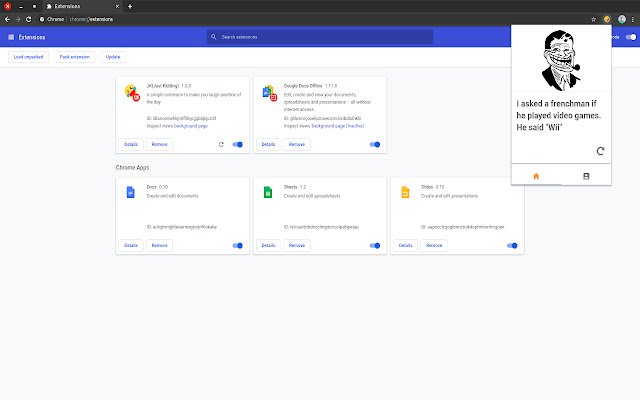This screenshot has width=640, height=400.
Task: Click the Extensions page title
Action: coord(32,37)
